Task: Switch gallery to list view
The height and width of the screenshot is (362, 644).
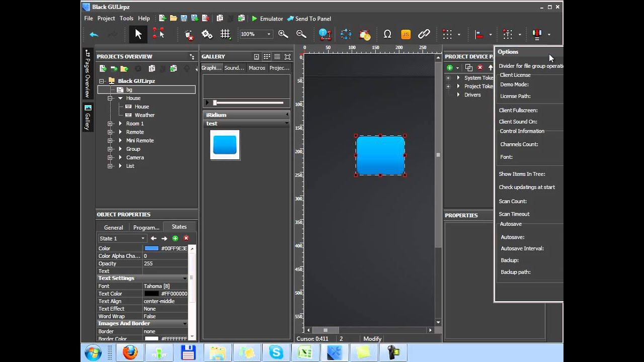Action: click(x=277, y=57)
